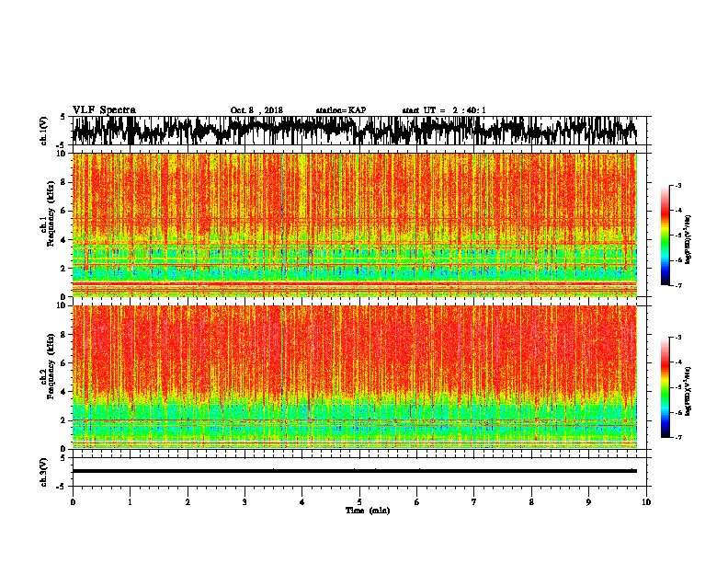The width and height of the screenshot is (728, 563).
Task: Click the ch.1 spectrogram color scale bar
Action: [x=665, y=236]
